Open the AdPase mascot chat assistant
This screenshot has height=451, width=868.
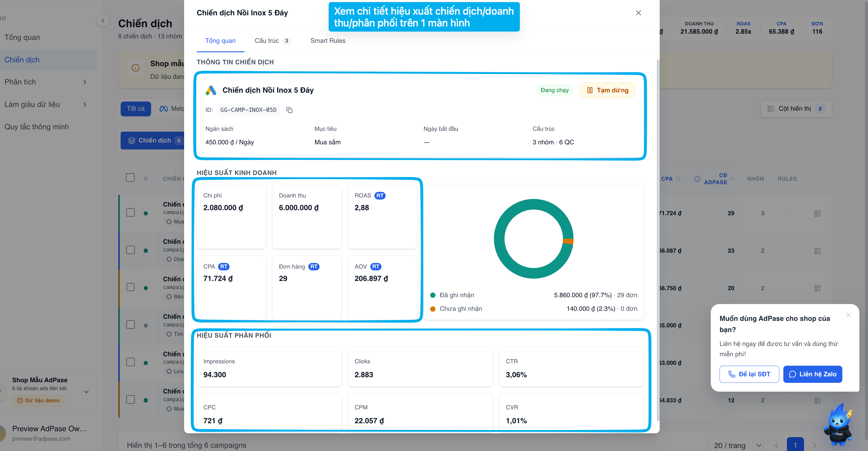(838, 425)
